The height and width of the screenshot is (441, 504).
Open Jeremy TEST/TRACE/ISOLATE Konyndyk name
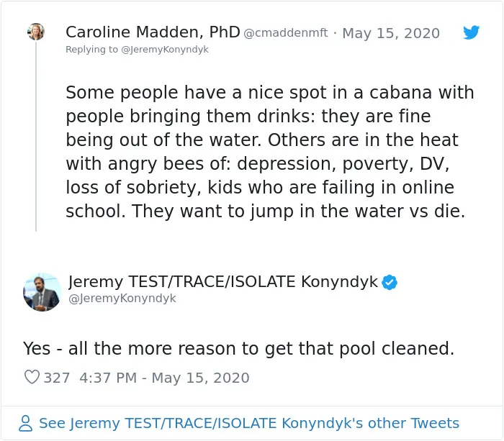point(222,282)
